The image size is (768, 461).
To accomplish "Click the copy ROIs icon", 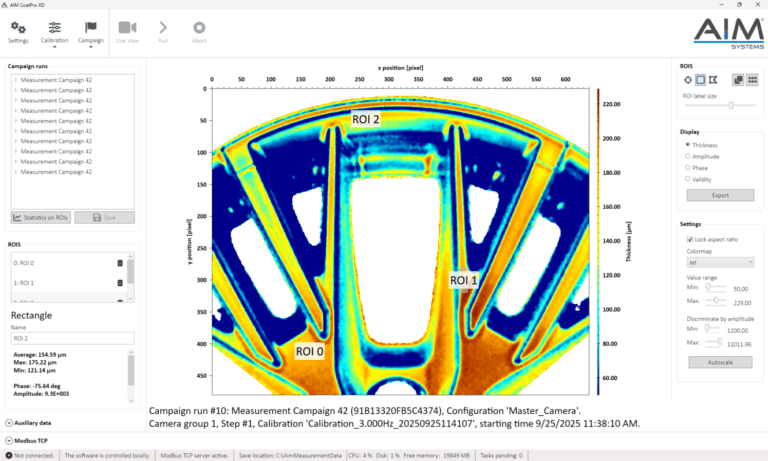I will tap(738, 79).
